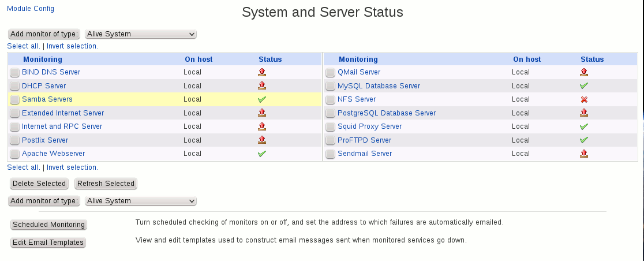Click the green check for Samba Servers

pos(262,99)
